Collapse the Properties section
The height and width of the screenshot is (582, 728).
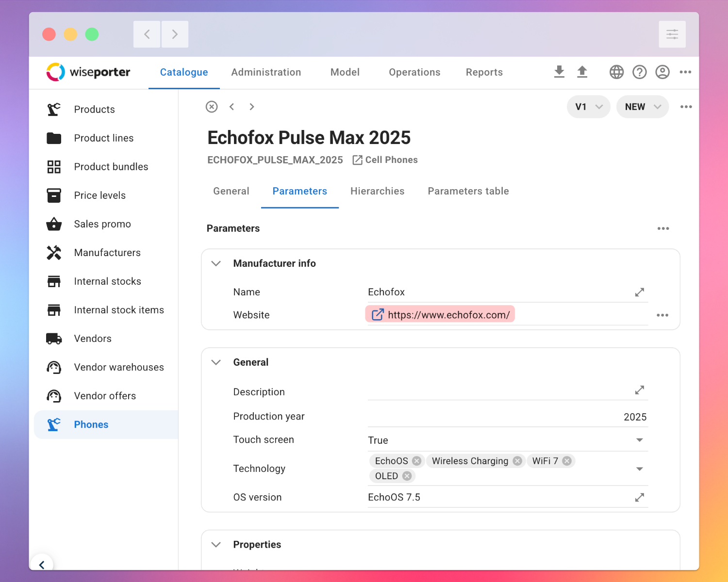pyautogui.click(x=216, y=545)
